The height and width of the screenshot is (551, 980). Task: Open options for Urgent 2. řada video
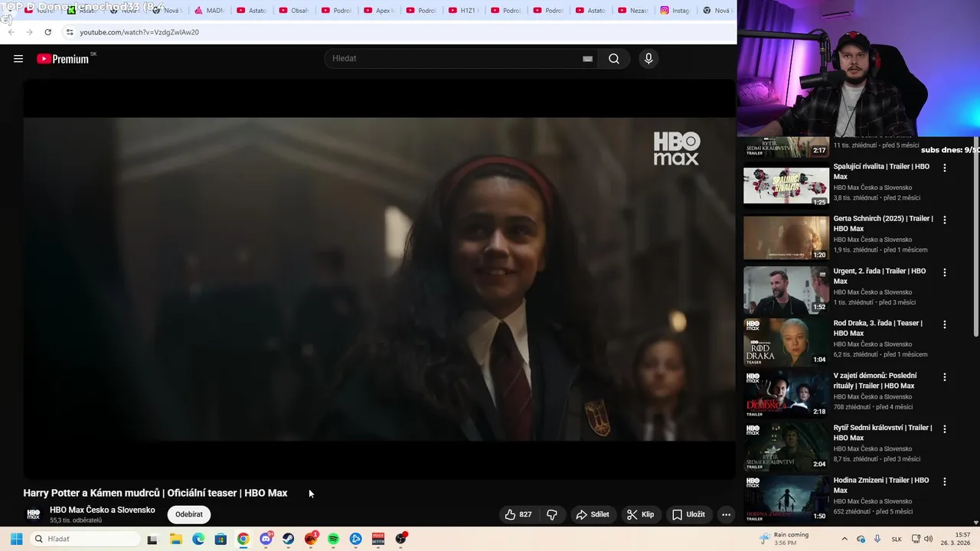[944, 272]
